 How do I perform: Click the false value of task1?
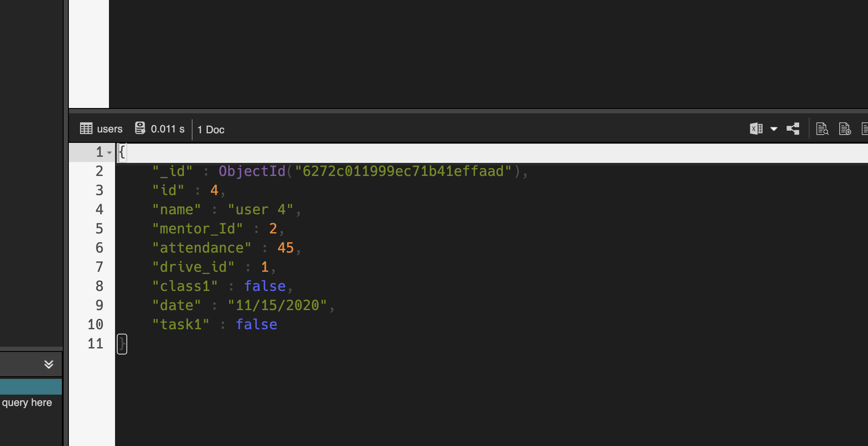[257, 324]
